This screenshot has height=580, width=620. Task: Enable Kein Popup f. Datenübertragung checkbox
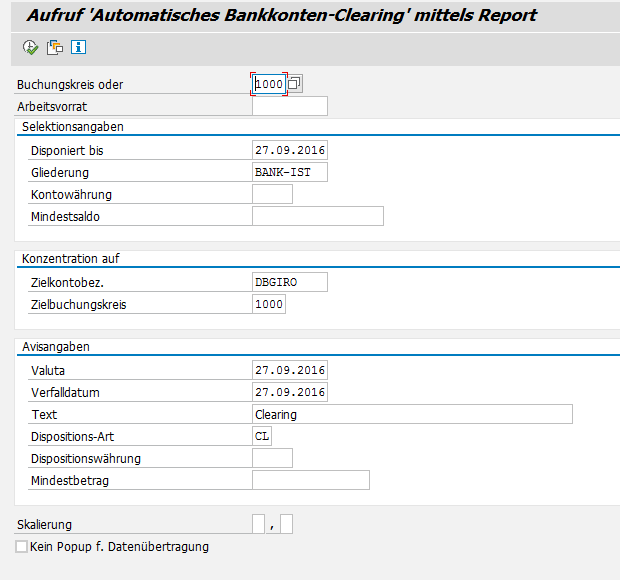pyautogui.click(x=22, y=547)
